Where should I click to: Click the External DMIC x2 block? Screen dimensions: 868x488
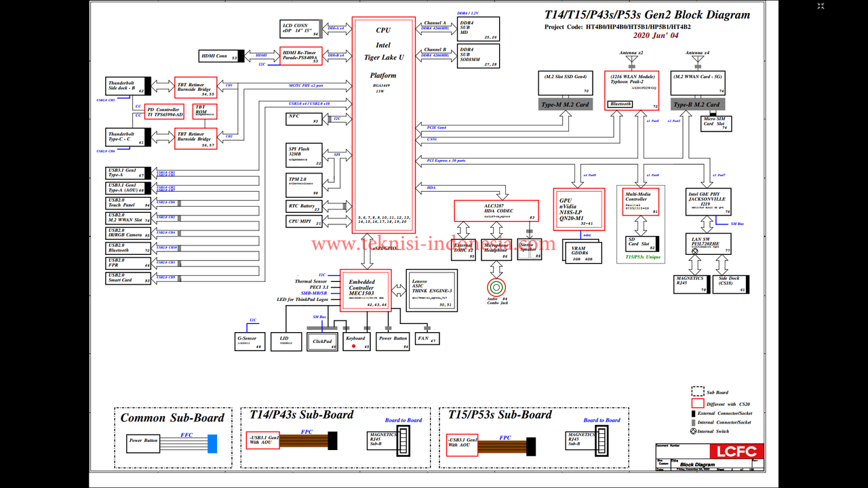pos(464,249)
